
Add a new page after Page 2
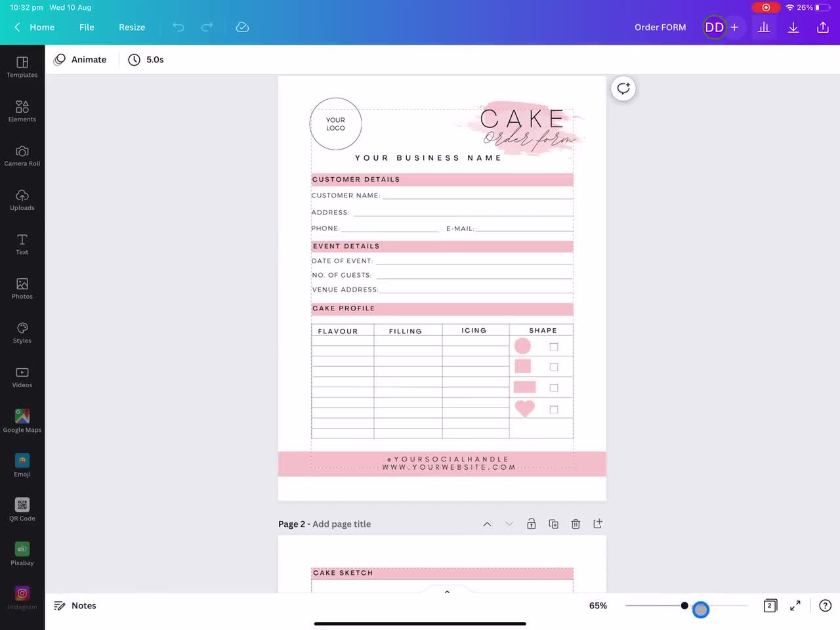point(597,524)
